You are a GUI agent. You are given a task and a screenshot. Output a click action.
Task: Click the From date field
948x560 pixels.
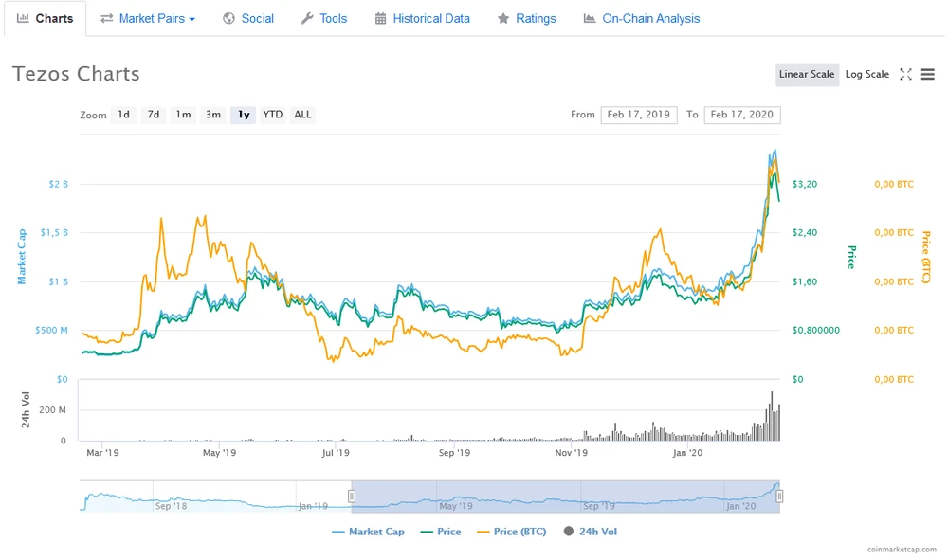pos(638,115)
